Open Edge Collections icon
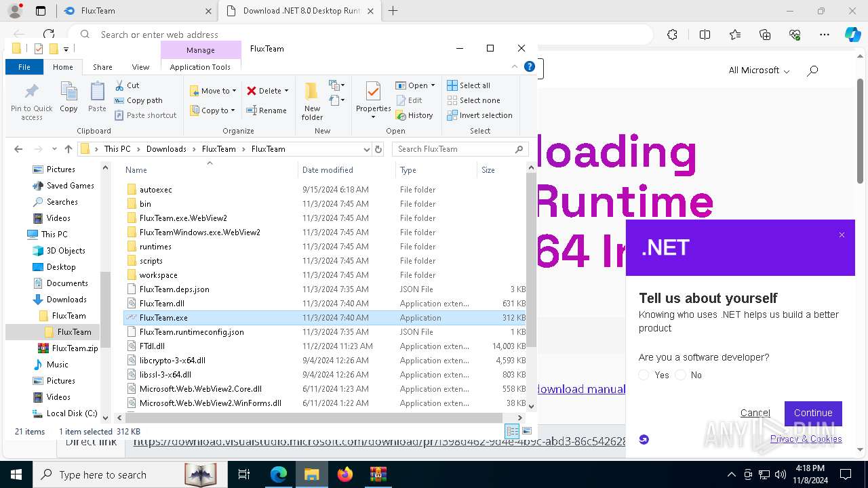This screenshot has height=488, width=868. click(765, 35)
